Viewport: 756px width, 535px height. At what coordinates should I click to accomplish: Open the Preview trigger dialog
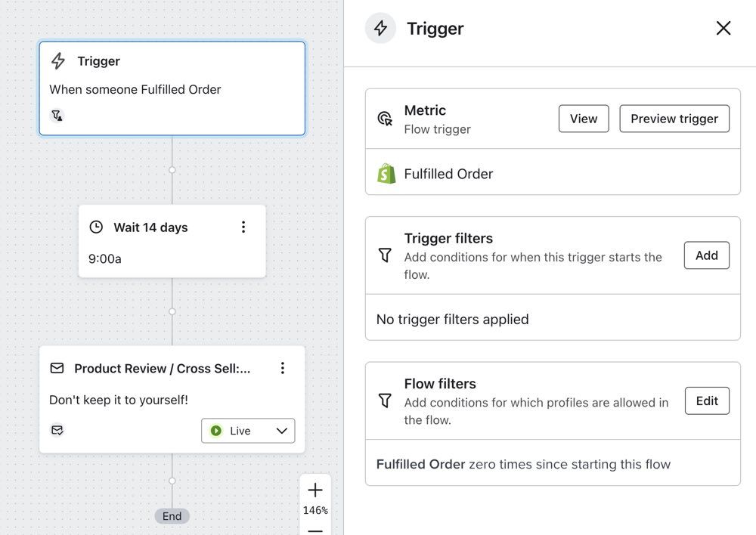click(674, 119)
